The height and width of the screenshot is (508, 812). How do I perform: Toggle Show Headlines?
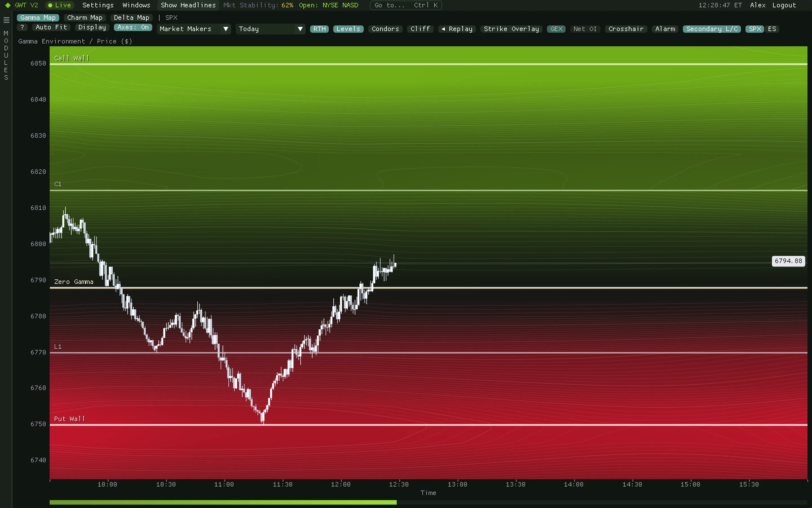[188, 5]
